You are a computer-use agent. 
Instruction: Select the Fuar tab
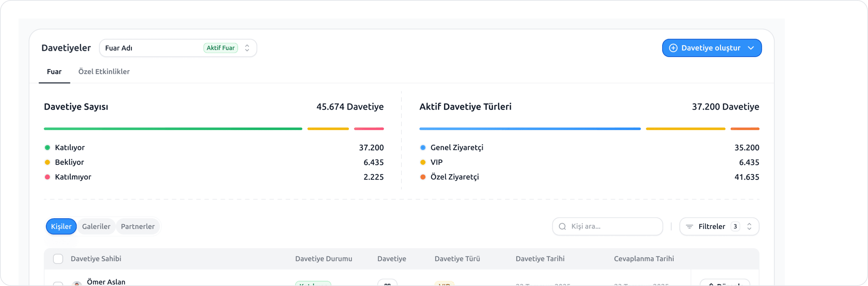click(x=54, y=71)
